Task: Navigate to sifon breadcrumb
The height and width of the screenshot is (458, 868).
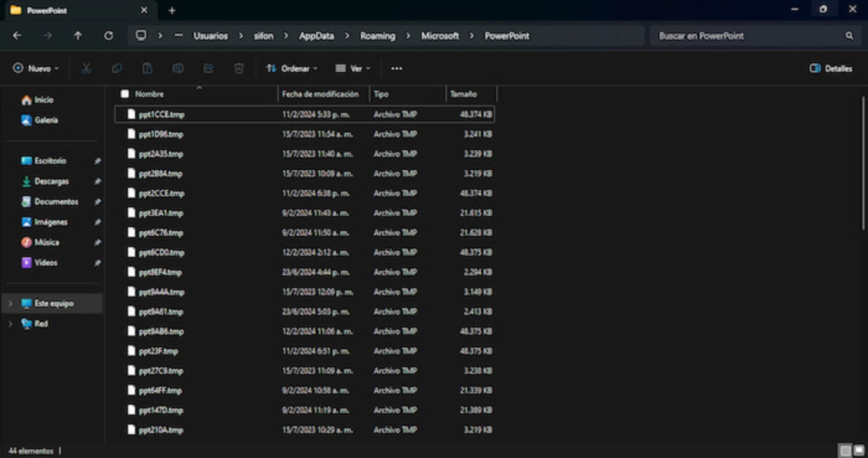Action: pyautogui.click(x=263, y=36)
